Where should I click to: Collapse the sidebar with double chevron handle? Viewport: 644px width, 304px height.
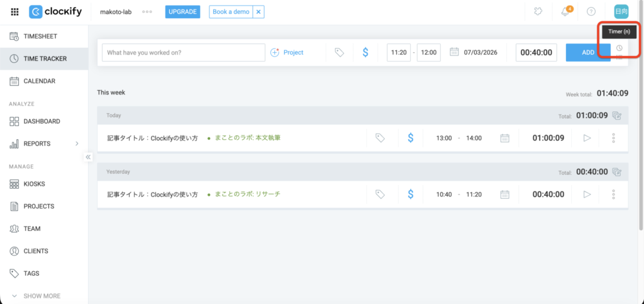(88, 157)
